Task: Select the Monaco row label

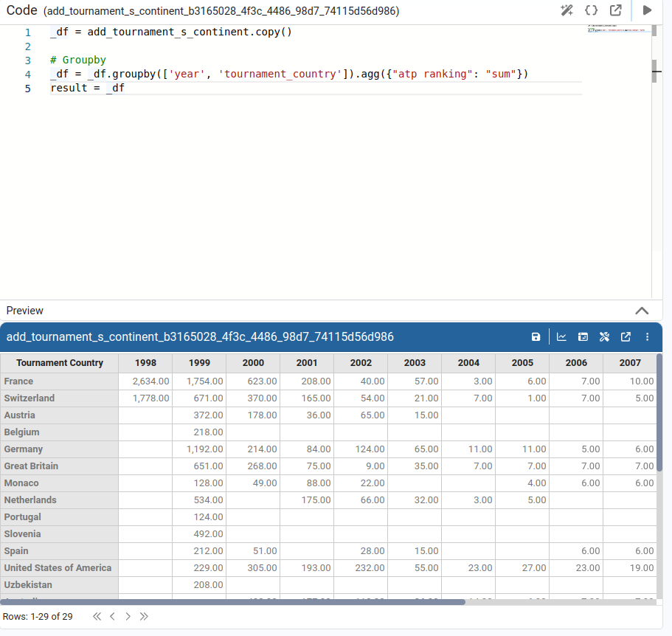Action: click(60, 483)
